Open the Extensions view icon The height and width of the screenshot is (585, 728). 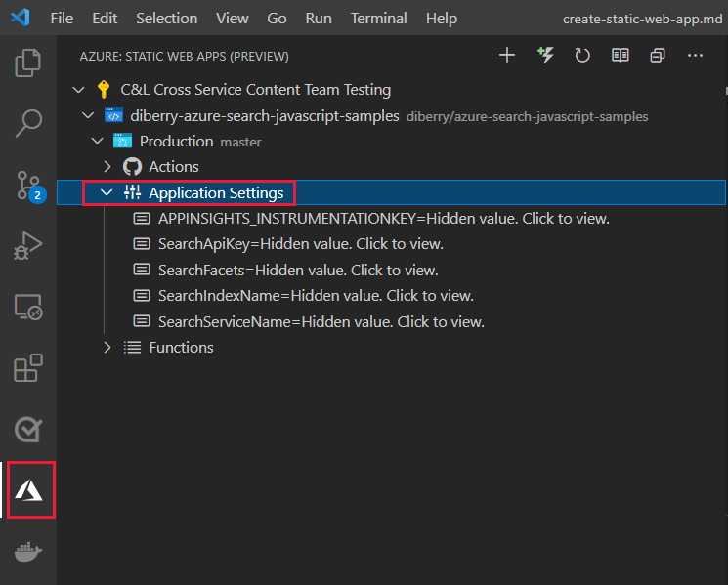[28, 368]
